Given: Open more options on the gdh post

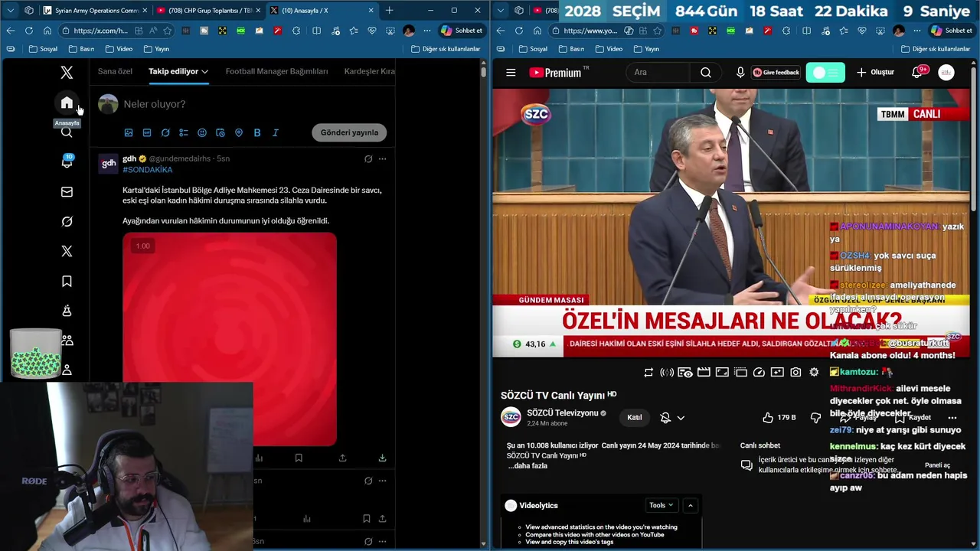Looking at the screenshot, I should pyautogui.click(x=382, y=158).
